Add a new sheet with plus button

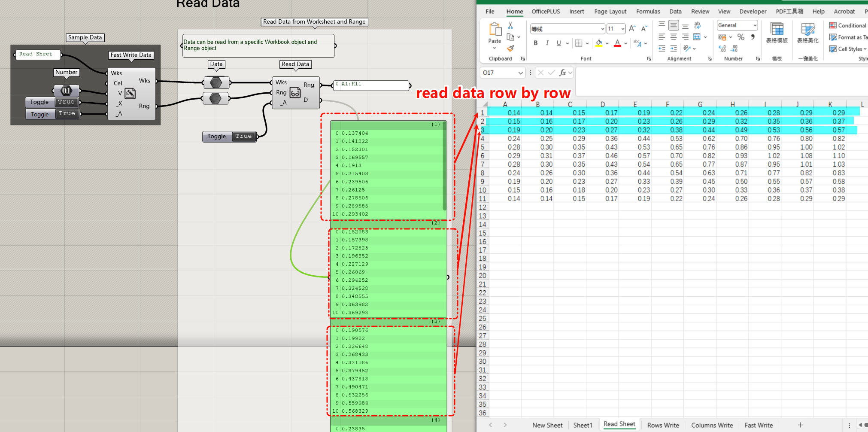pos(800,425)
